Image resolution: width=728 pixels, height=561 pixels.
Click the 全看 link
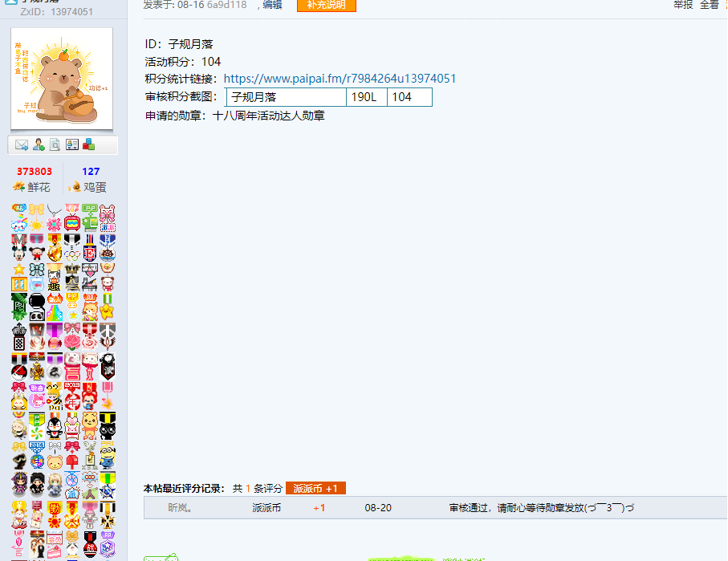[710, 5]
